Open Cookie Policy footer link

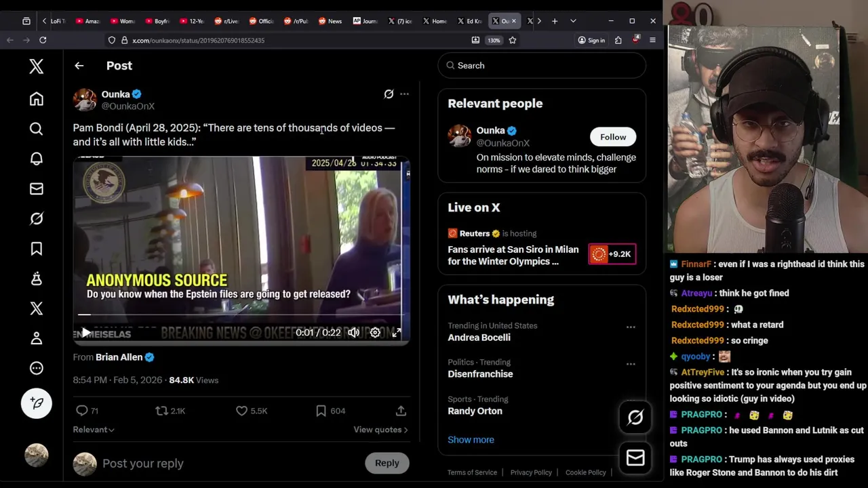(585, 472)
